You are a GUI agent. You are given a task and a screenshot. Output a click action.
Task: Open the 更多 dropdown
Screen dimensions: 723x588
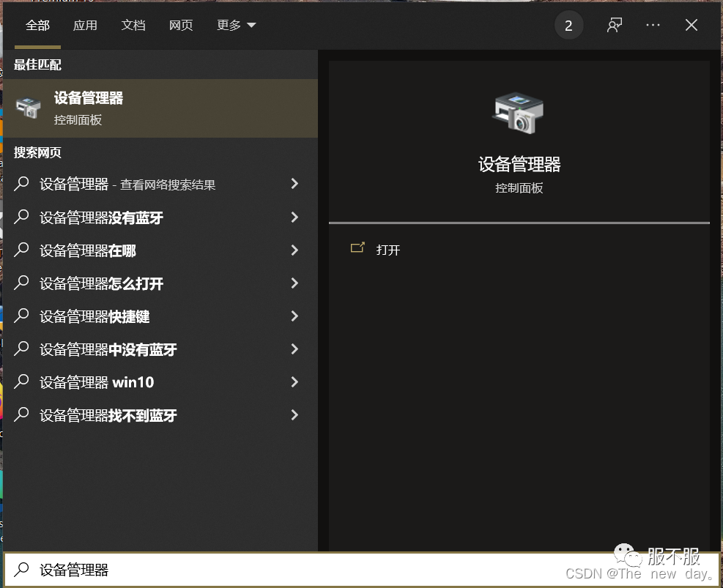point(236,26)
